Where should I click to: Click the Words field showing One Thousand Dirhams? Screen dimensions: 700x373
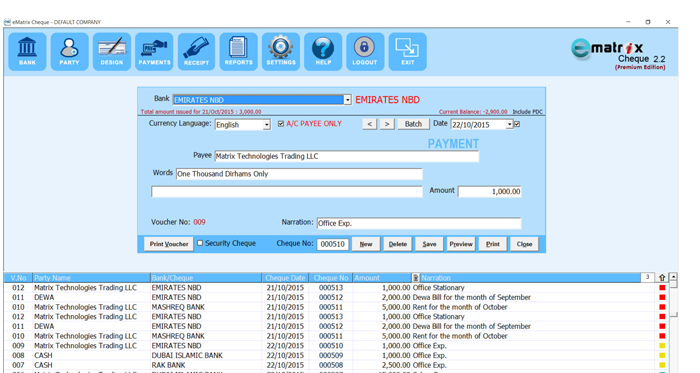coord(299,174)
